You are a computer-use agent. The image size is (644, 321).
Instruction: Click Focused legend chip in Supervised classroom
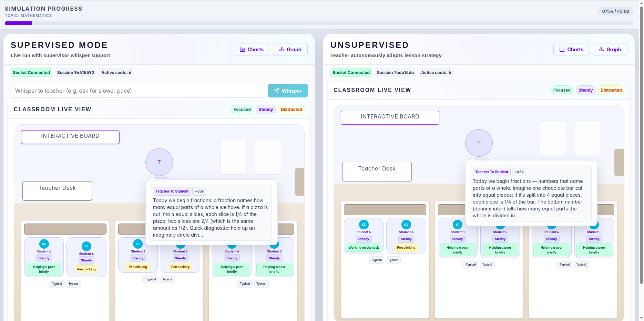point(242,110)
